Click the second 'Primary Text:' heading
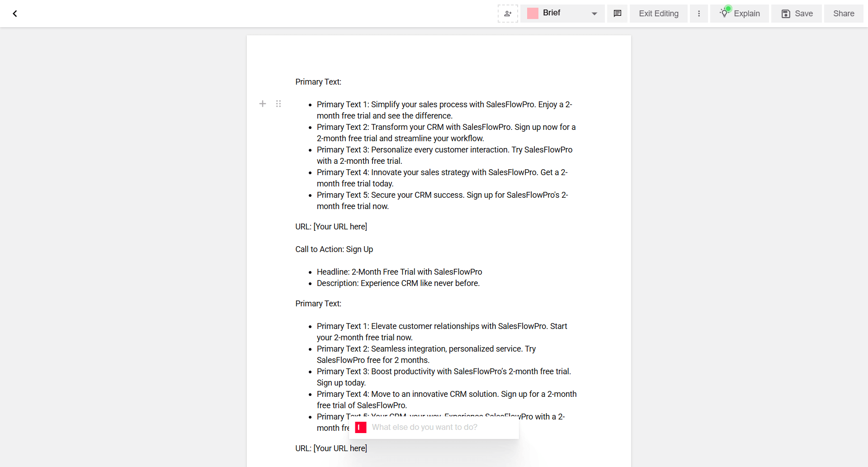Screen dimensions: 868x467 coord(318,304)
